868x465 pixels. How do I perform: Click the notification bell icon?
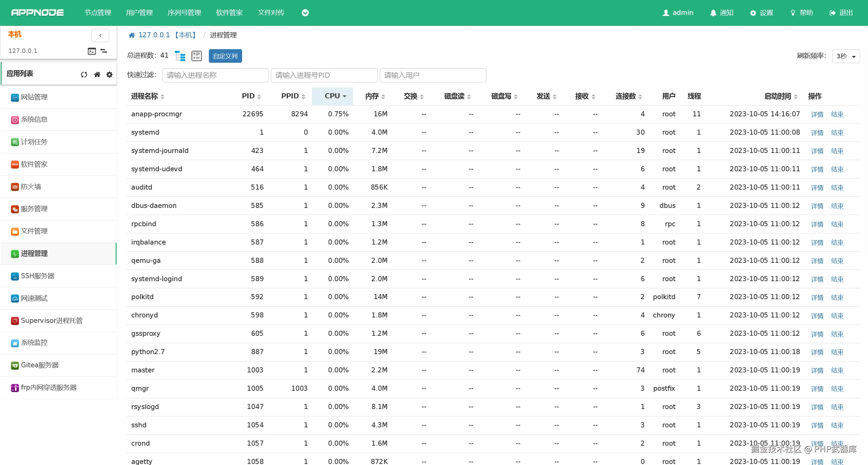pos(713,13)
